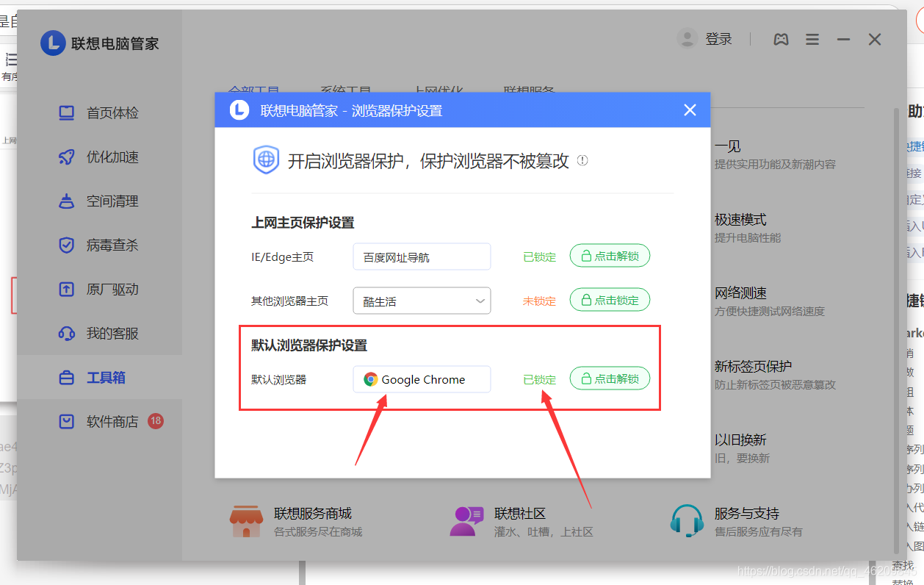Click the 原厂驱动 upload icon

[x=67, y=290]
